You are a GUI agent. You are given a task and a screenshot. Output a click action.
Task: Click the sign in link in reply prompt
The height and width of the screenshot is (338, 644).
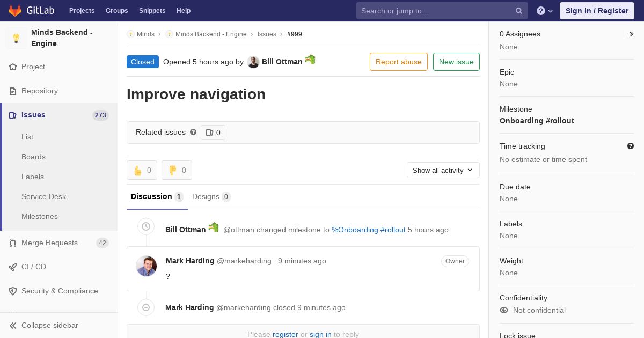click(x=320, y=334)
